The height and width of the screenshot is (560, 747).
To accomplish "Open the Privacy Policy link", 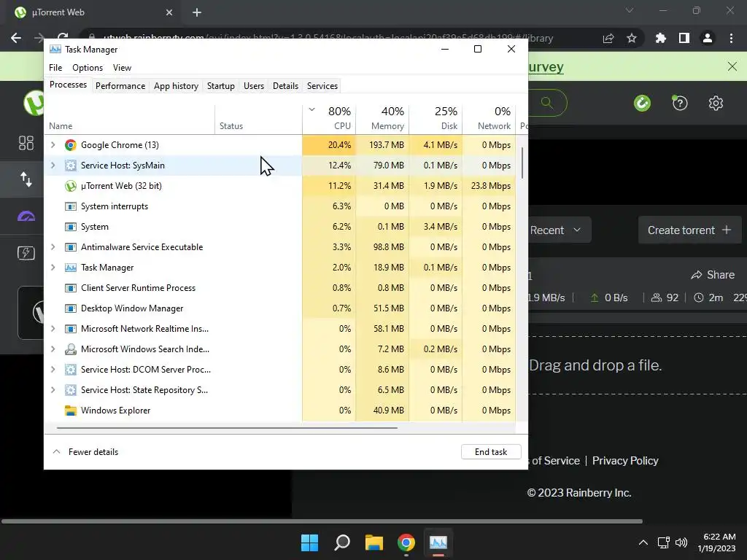I will 625,461.
